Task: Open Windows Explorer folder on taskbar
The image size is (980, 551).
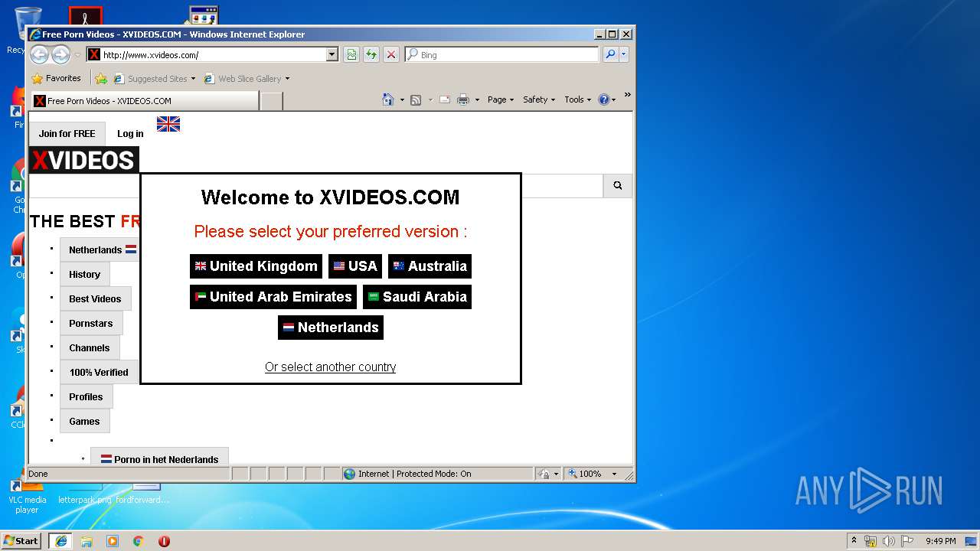Action: [87, 541]
